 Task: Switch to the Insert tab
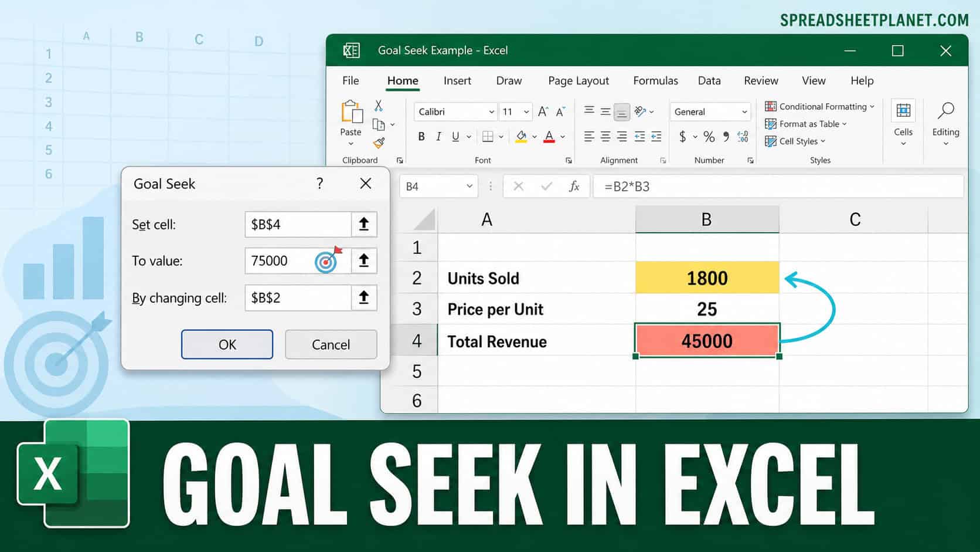click(x=457, y=81)
